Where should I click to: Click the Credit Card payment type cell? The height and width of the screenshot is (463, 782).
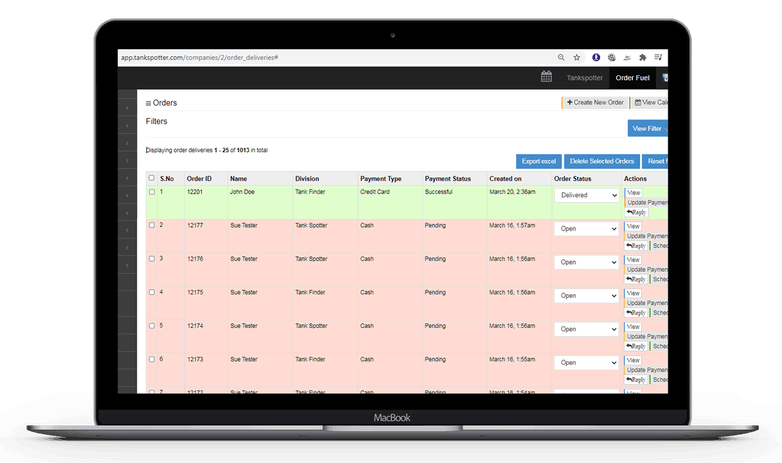point(375,192)
